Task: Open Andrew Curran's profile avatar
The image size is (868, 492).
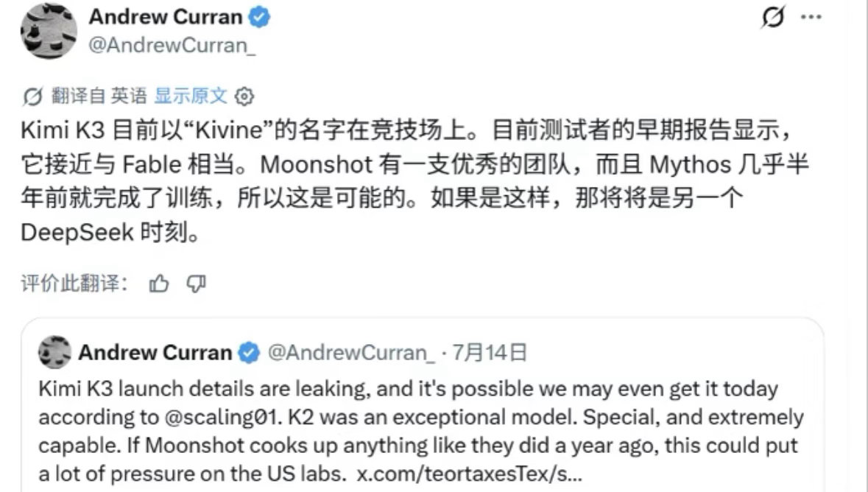Action: pos(49,30)
